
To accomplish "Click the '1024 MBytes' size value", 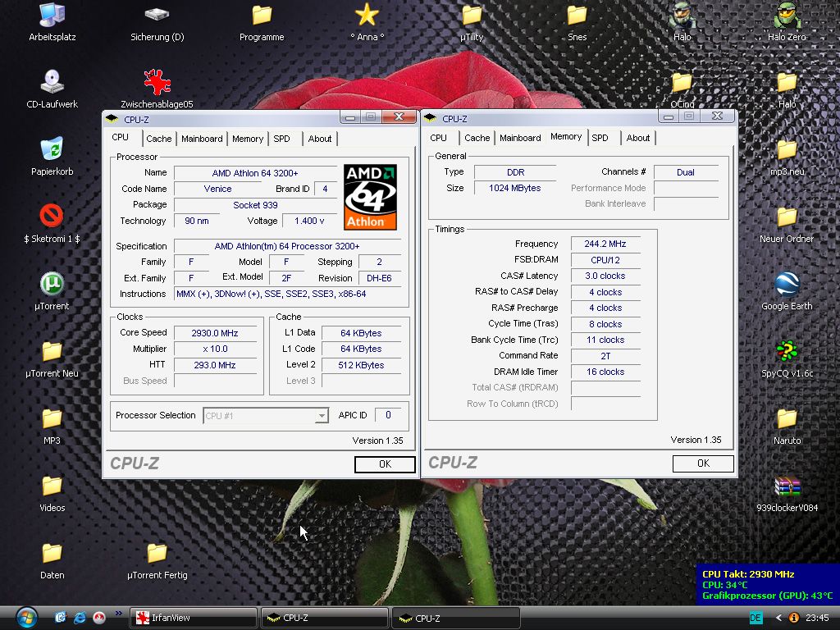I will [515, 188].
